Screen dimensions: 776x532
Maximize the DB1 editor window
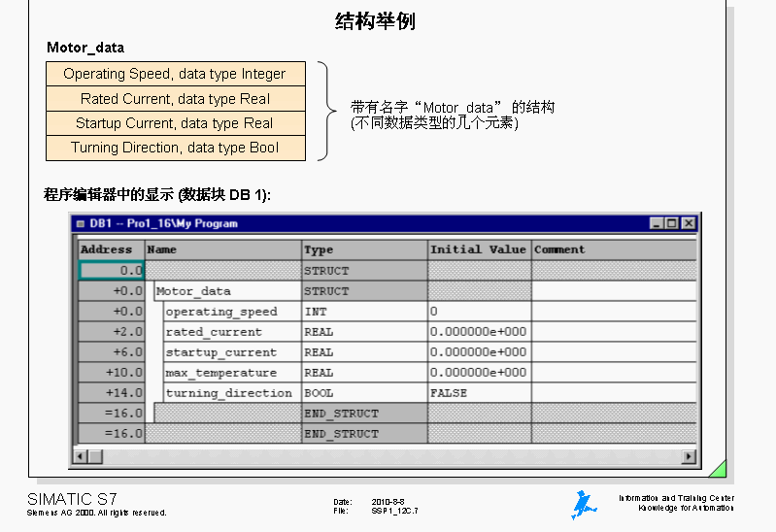coord(673,223)
